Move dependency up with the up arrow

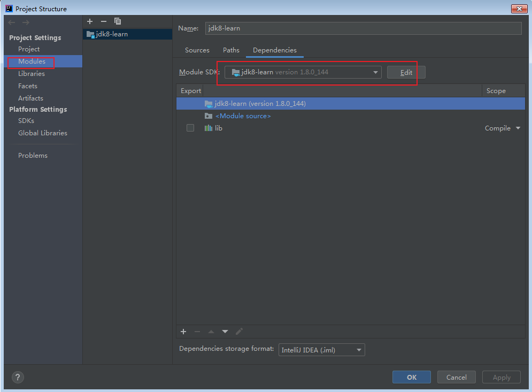click(211, 332)
